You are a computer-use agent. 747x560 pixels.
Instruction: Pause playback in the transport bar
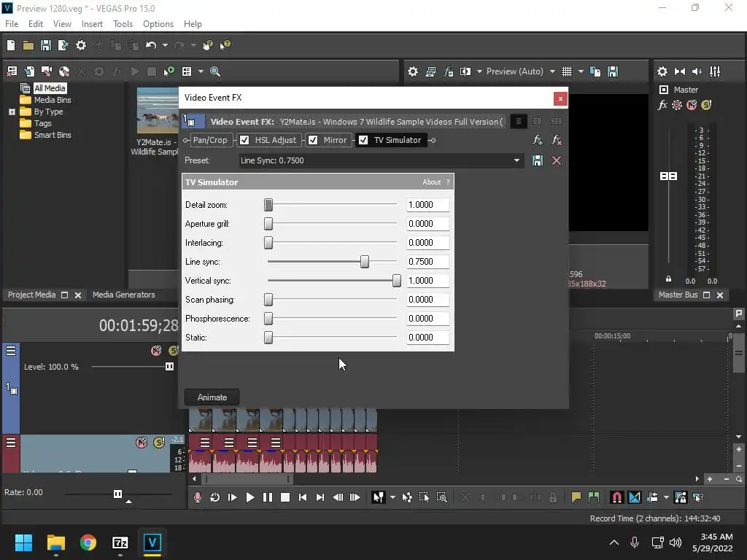coord(267,497)
